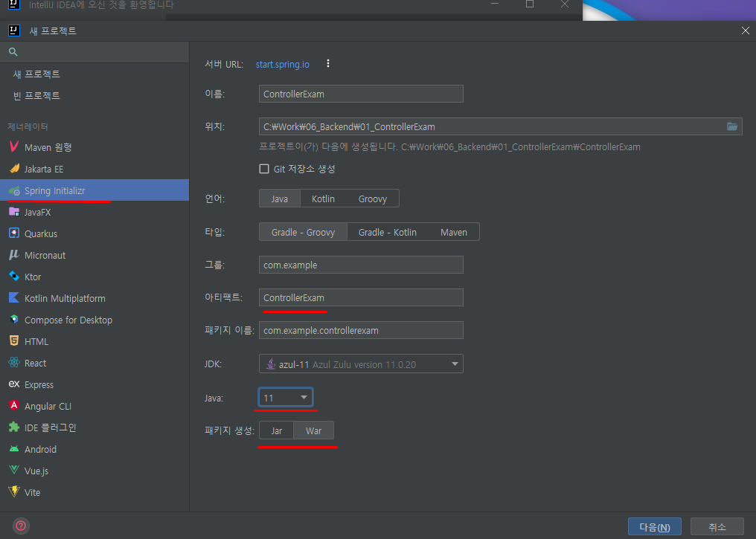Choose HTML project type

[x=94, y=341]
